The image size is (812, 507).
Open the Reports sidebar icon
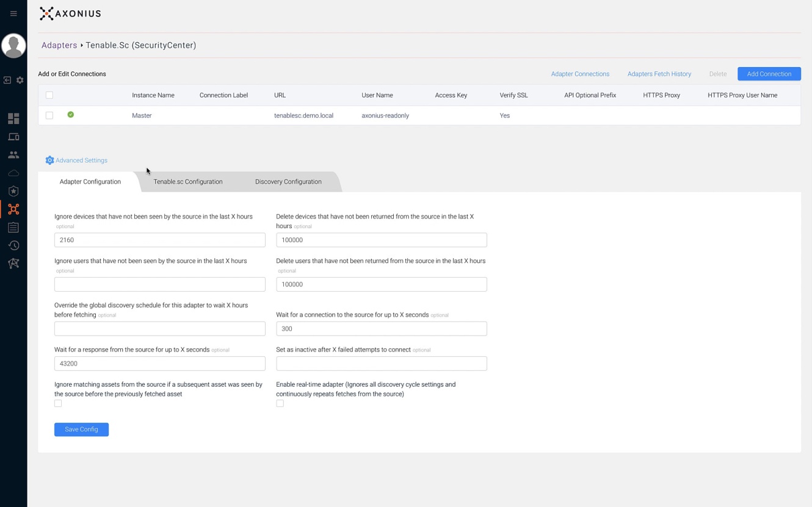coord(13,227)
